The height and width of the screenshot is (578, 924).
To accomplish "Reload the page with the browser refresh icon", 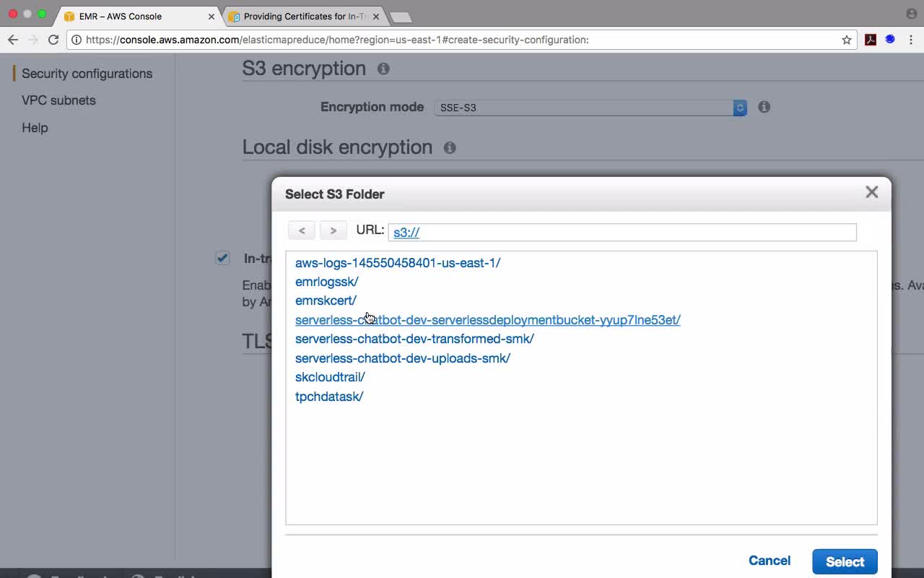I will click(x=53, y=40).
